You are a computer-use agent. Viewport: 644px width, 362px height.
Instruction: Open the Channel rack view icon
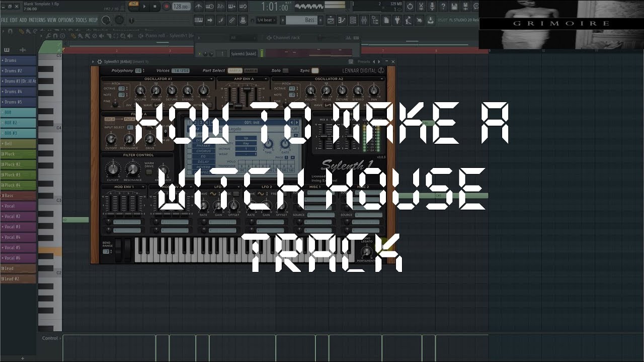[x=353, y=20]
